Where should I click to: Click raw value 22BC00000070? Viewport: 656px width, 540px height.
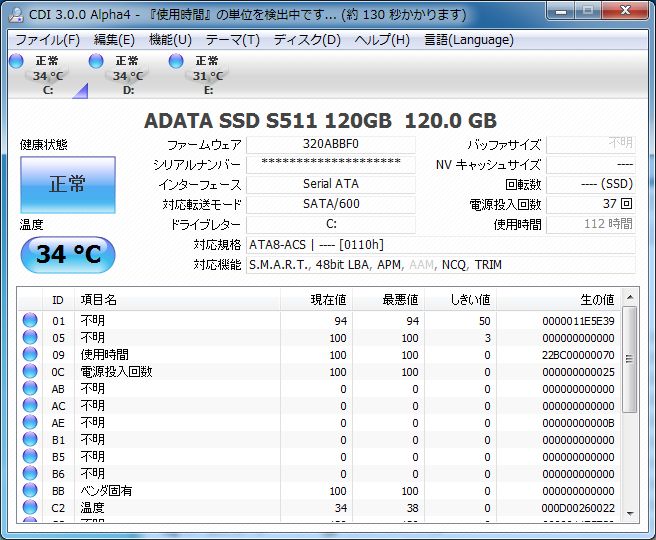[x=578, y=355]
